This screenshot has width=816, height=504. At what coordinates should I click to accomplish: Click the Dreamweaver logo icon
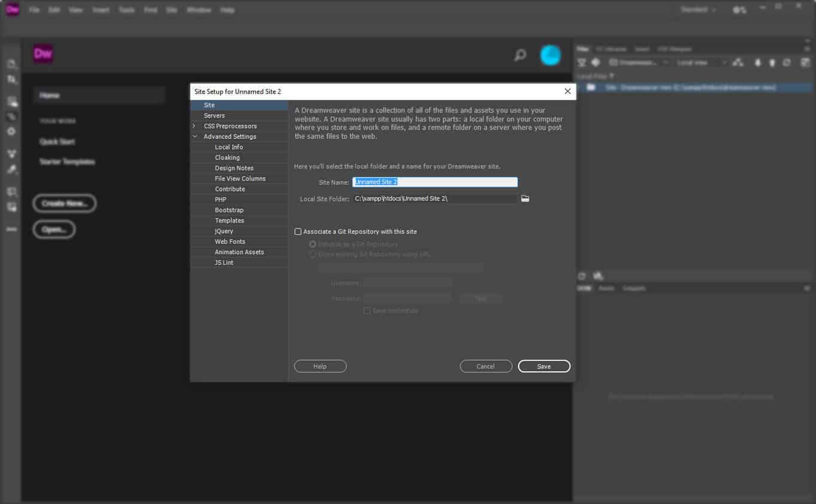[x=42, y=53]
